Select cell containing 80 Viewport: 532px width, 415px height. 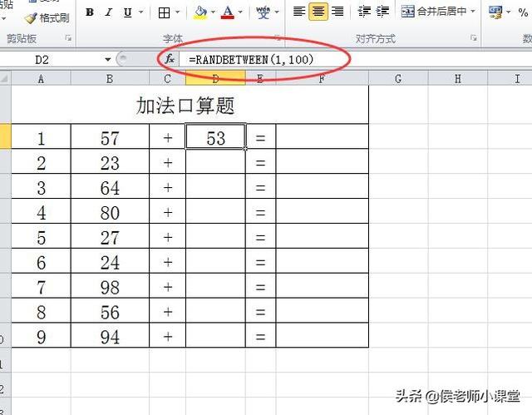(110, 211)
